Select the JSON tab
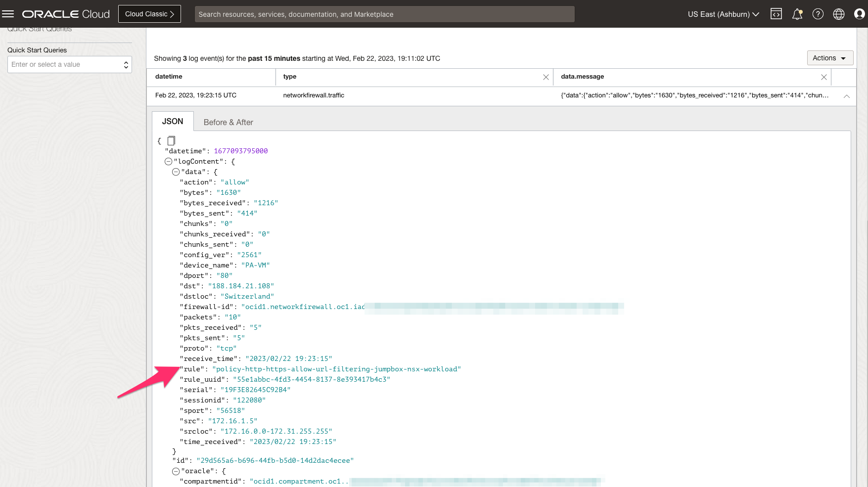The image size is (868, 487). [173, 121]
